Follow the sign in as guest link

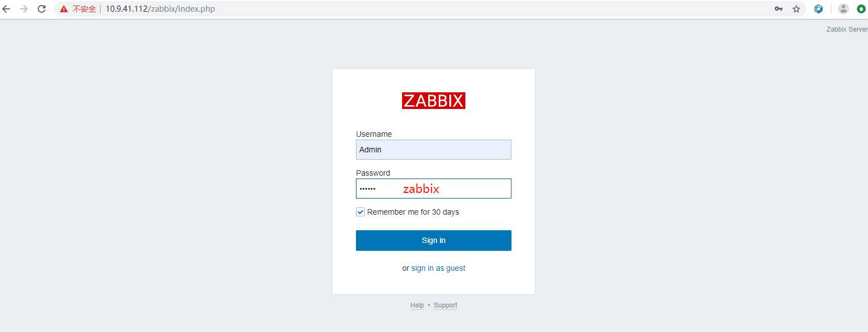pyautogui.click(x=438, y=268)
